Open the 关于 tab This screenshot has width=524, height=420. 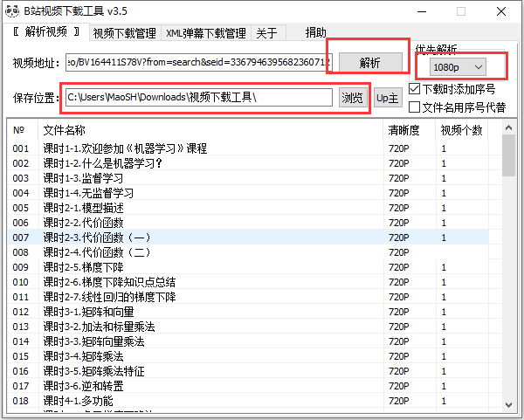click(x=266, y=33)
